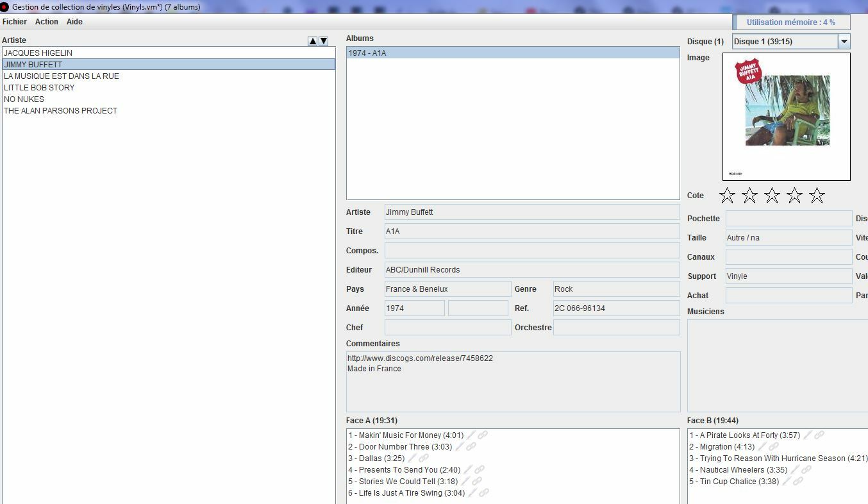Click the Artiste field containing Jimmy Buffett
This screenshot has width=868, height=504.
[x=532, y=212]
